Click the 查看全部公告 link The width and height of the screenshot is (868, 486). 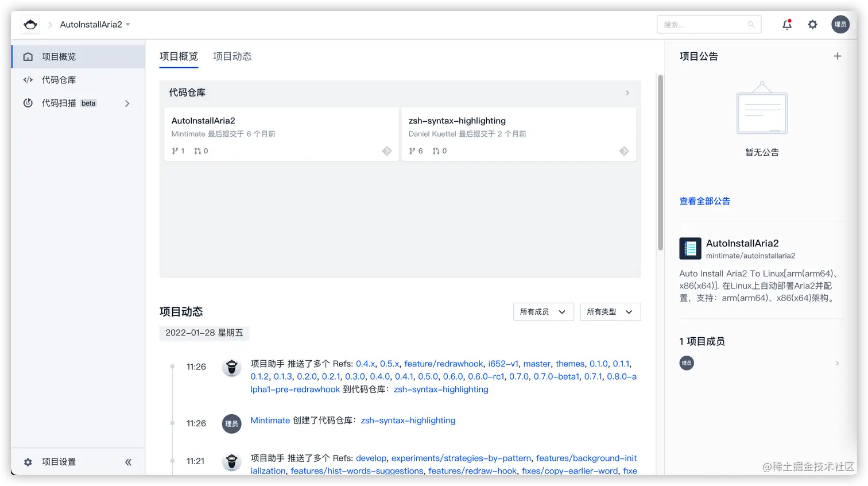click(705, 200)
